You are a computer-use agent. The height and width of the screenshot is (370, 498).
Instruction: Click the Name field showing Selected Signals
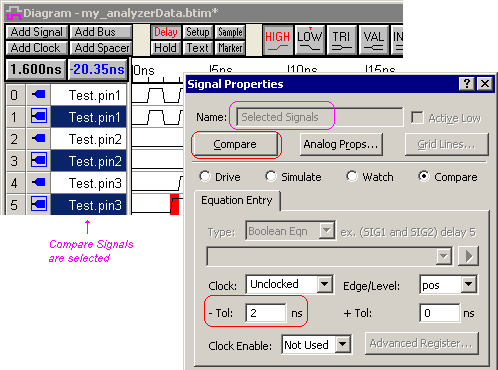(319, 117)
